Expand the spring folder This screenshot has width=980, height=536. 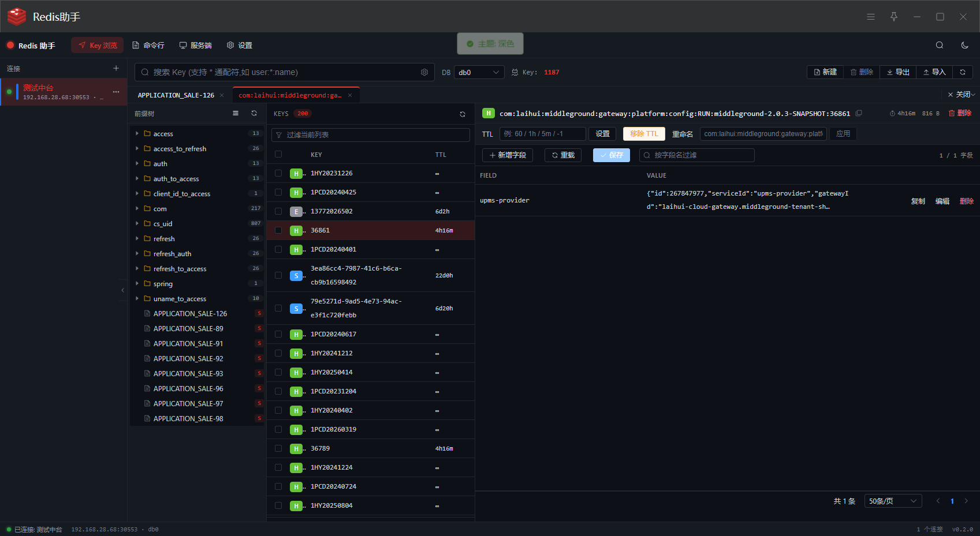point(137,283)
